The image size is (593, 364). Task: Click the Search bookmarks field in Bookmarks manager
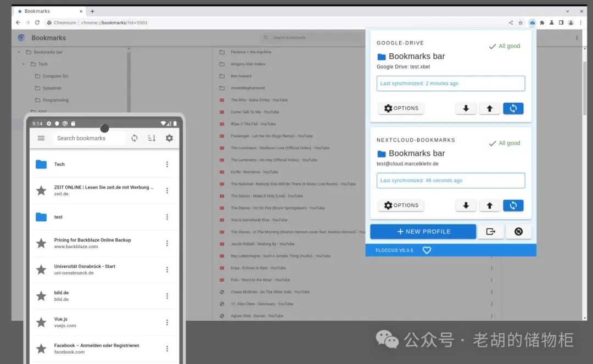[x=312, y=37]
